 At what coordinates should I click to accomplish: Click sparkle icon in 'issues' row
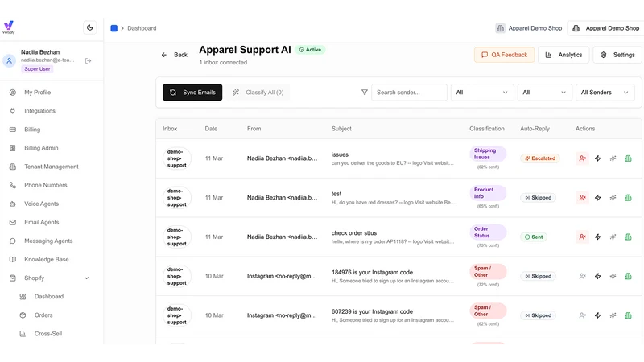pyautogui.click(x=613, y=158)
